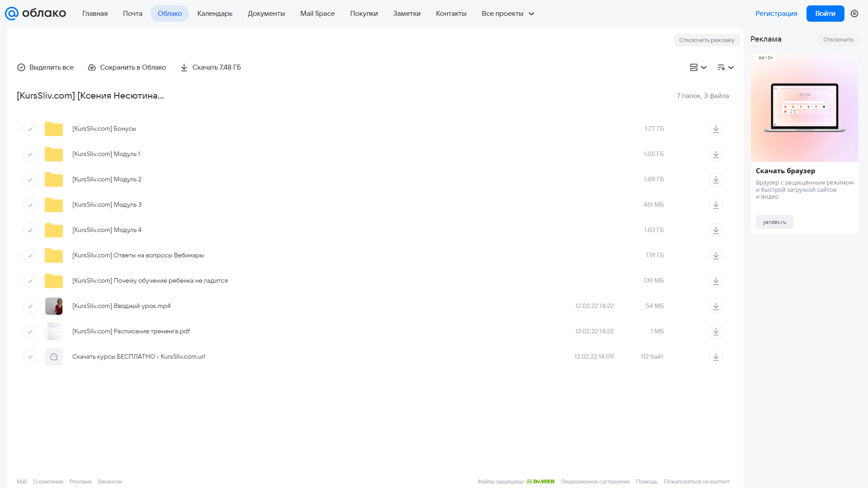This screenshot has height=488, width=868.
Task: Expand the view mode dropdown
Action: (698, 67)
